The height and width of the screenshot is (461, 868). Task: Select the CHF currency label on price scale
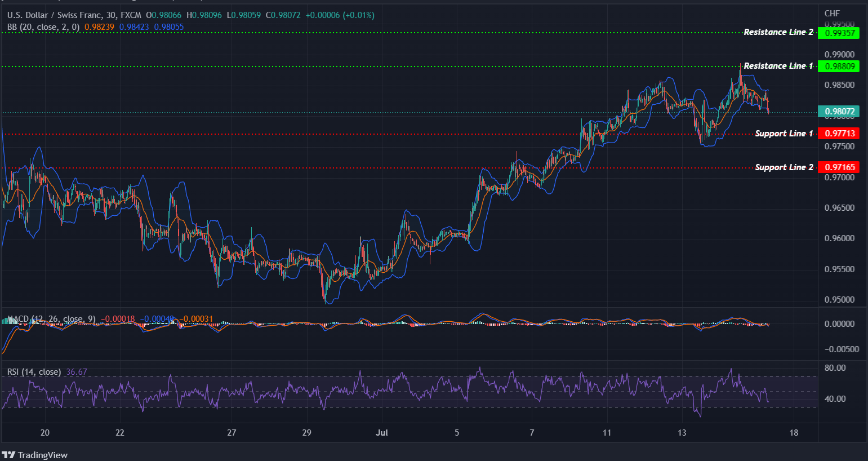pos(832,12)
